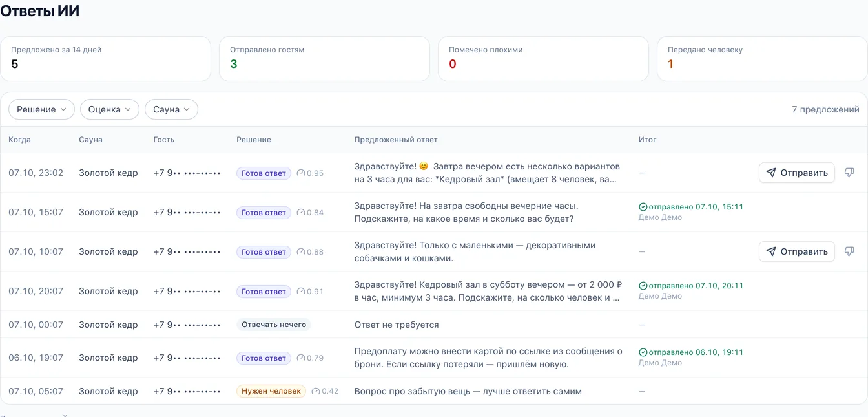
Task: Open the answer about декоративными собачками и кошками
Action: (475, 251)
